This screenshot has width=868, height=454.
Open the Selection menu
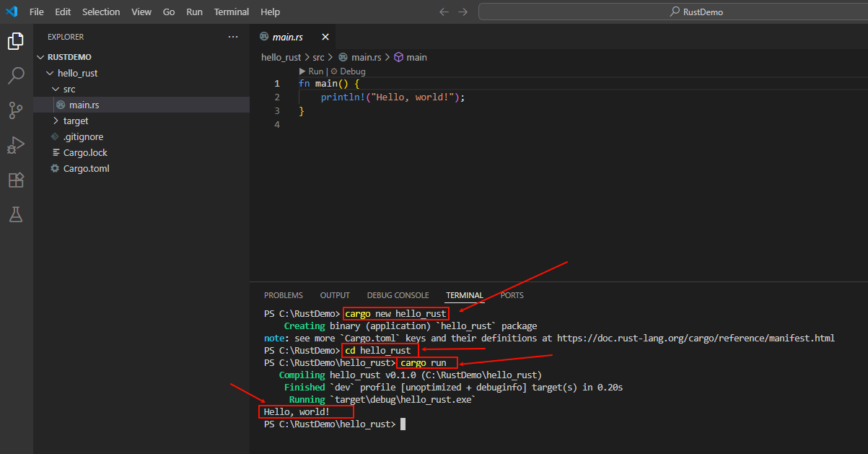[101, 12]
